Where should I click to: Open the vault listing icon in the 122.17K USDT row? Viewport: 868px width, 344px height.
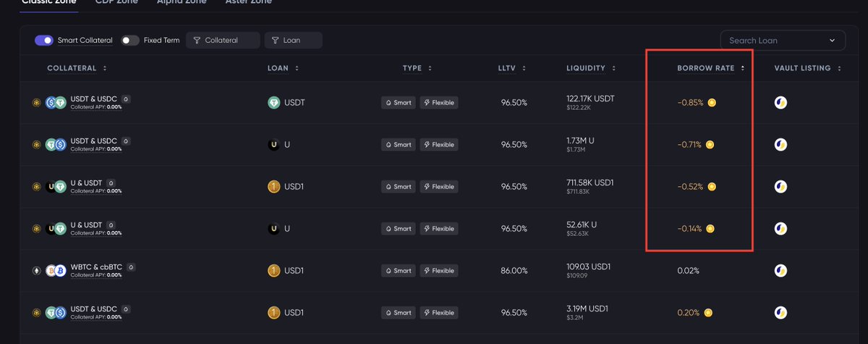pos(780,103)
